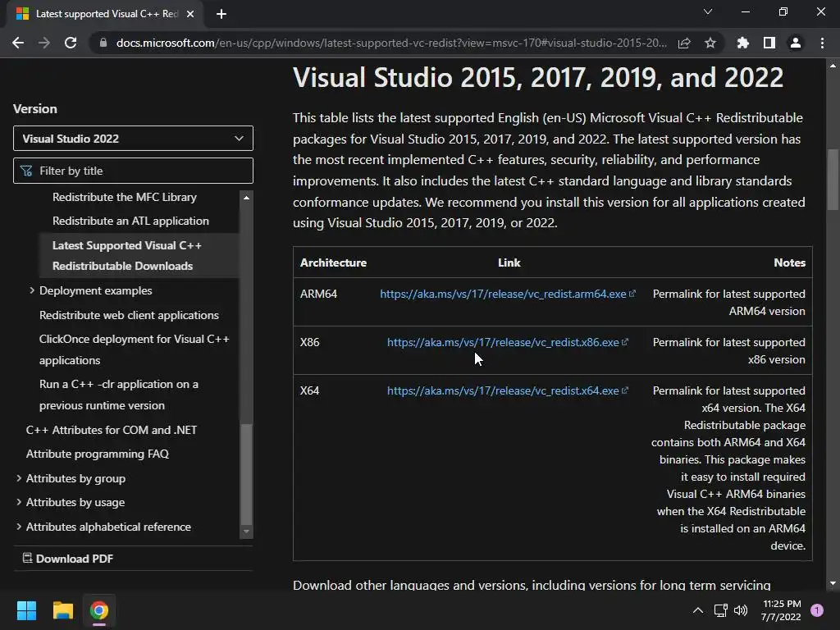Click the Filter by title input field

139,171
